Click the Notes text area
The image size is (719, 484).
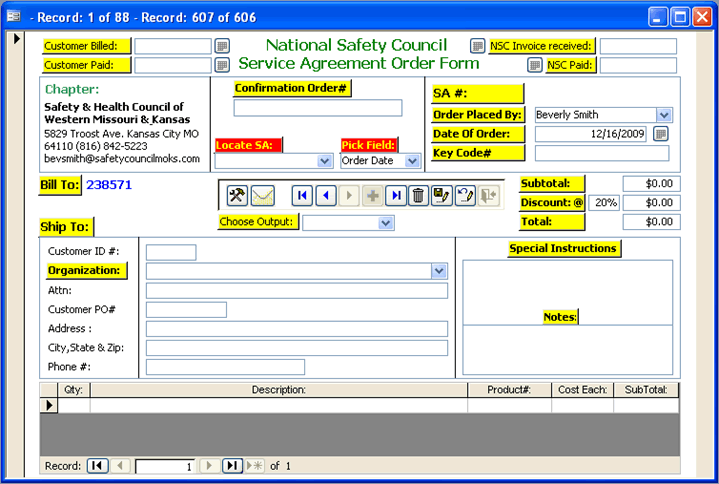(x=567, y=350)
